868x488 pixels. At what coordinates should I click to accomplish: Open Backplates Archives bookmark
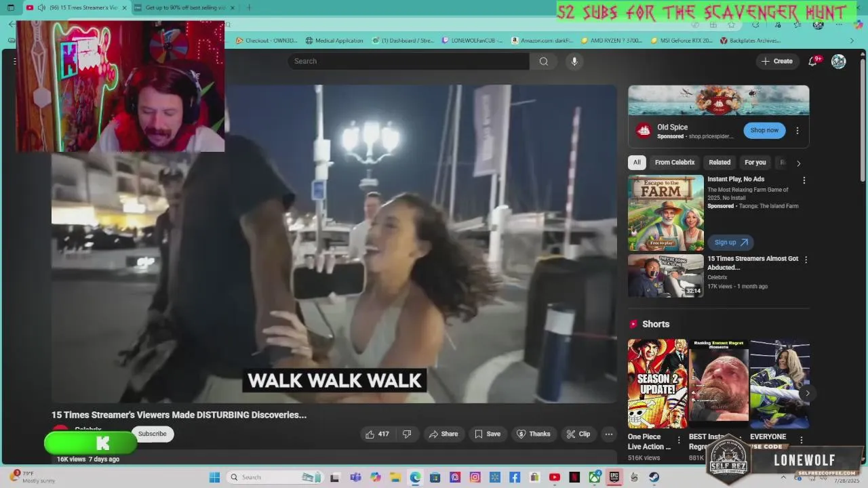tap(751, 41)
